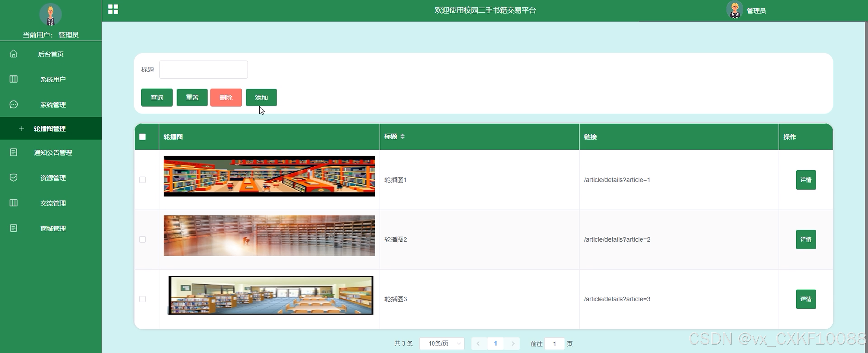Expand the plus icon next to 轮播图管理
This screenshot has width=868, height=353.
tap(21, 128)
